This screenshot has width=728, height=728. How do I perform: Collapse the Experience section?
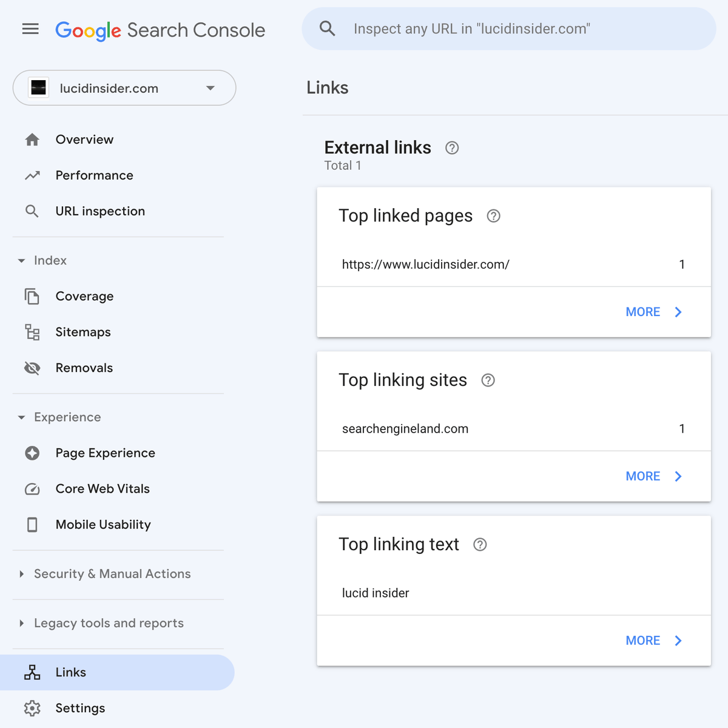coord(22,417)
